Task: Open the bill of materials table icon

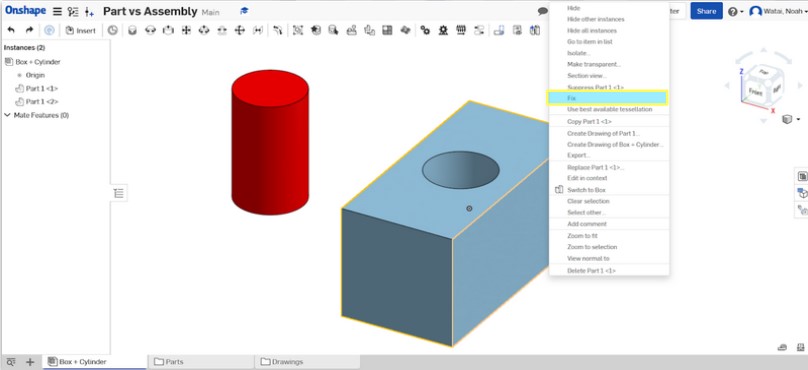Action: pyautogui.click(x=387, y=30)
